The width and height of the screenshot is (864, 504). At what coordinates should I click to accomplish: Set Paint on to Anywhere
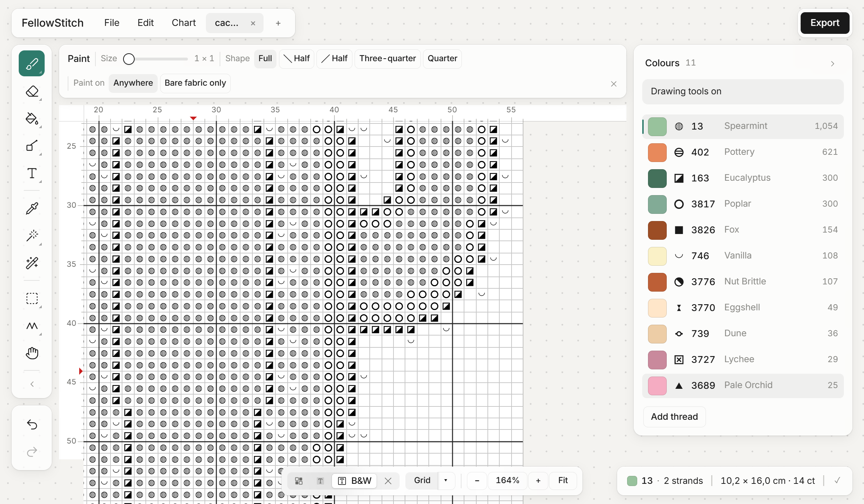tap(133, 83)
